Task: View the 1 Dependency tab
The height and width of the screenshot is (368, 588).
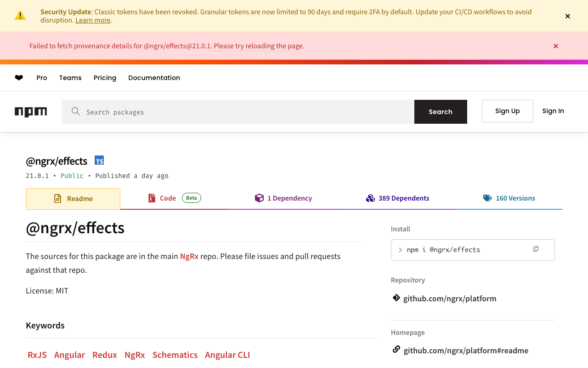Action: point(283,198)
